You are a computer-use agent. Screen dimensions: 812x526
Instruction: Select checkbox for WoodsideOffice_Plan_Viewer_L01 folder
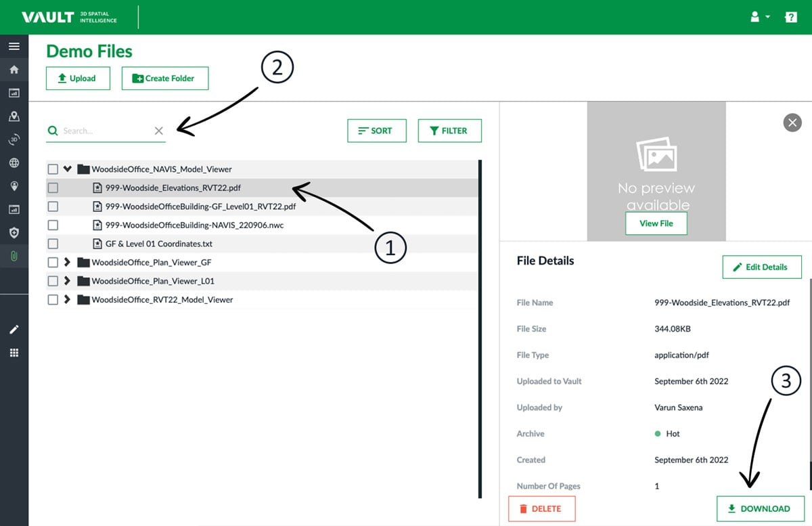[53, 281]
